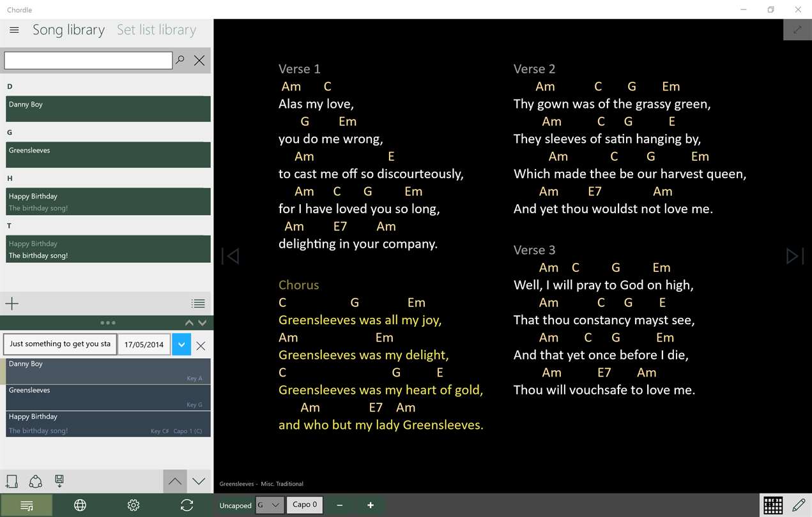Click the Chorus heading
Screen dimensions: 812x517
[298, 285]
